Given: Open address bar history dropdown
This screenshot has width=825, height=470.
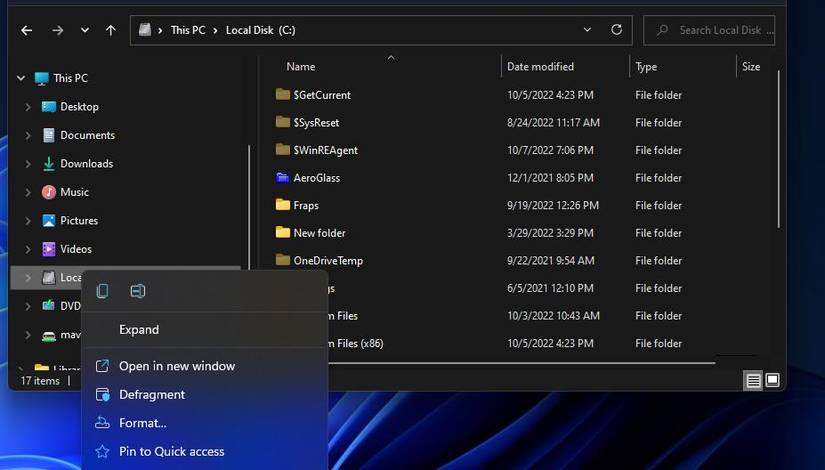Looking at the screenshot, I should 587,30.
